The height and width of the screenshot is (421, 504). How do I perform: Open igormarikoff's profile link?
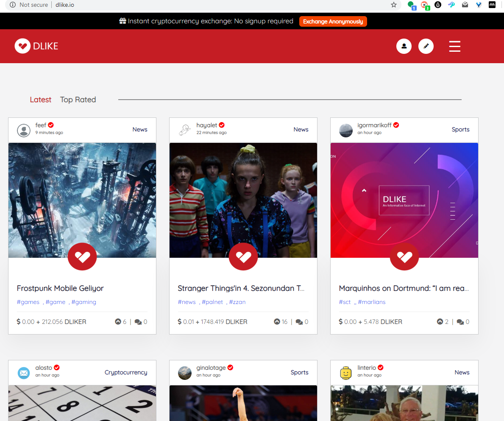pos(374,125)
